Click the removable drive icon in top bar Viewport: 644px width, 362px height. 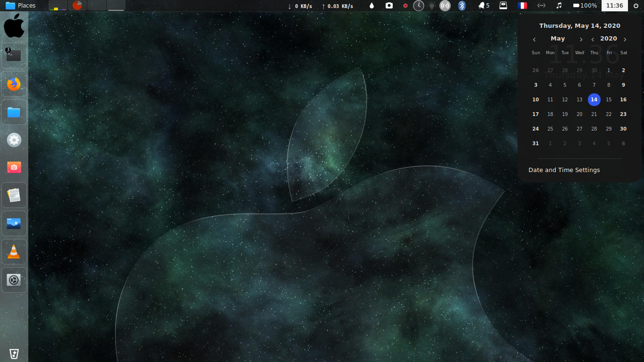504,6
